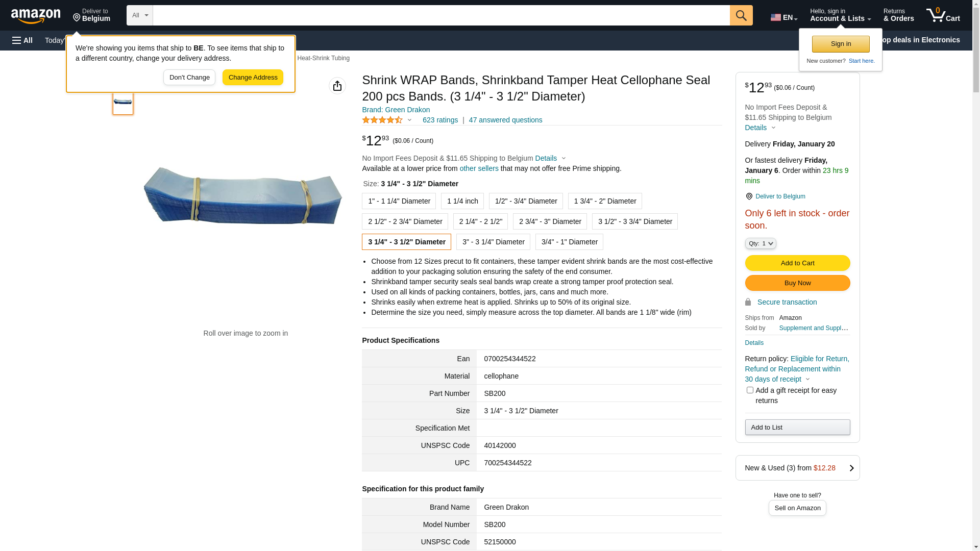The width and height of the screenshot is (980, 551).
Task: Click the star rating icons
Action: 382,120
